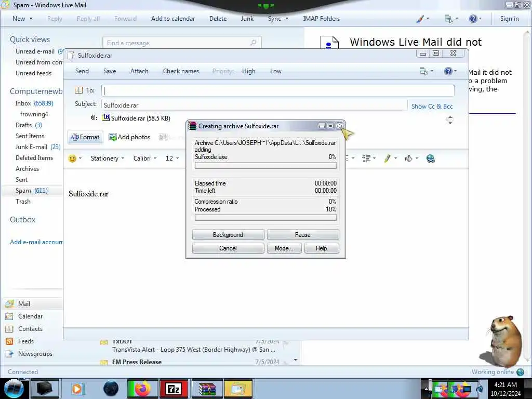Pause the archive creation
The height and width of the screenshot is (399, 532).
(x=303, y=235)
